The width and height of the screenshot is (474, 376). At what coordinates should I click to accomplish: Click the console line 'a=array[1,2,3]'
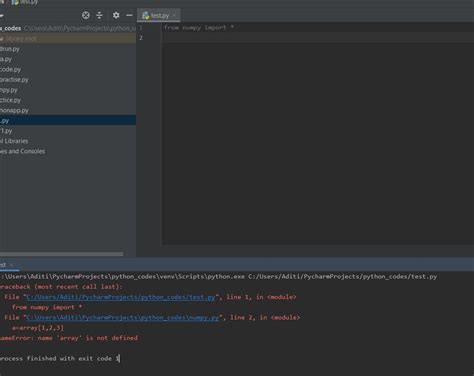pyautogui.click(x=38, y=328)
